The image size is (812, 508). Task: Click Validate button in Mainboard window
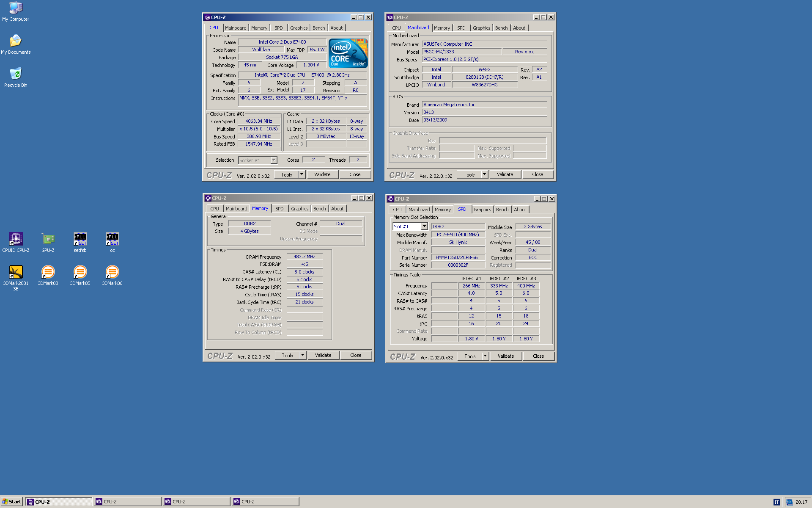[x=505, y=174]
